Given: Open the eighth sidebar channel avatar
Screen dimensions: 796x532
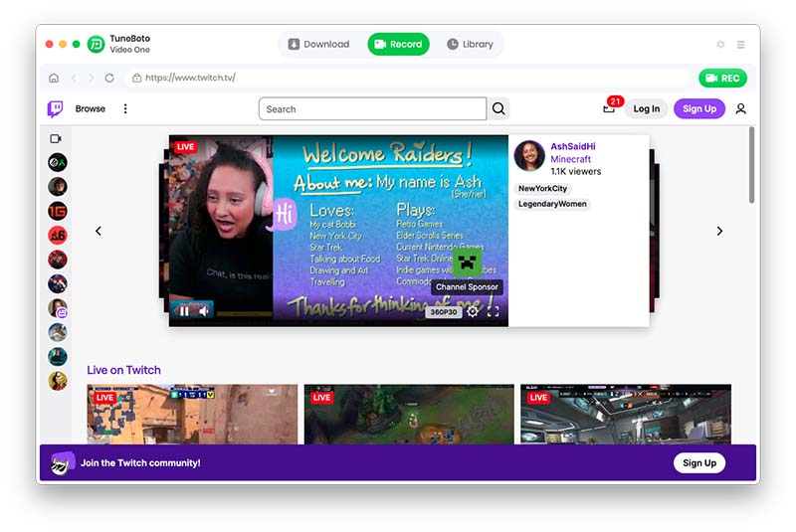Looking at the screenshot, I should [x=58, y=333].
